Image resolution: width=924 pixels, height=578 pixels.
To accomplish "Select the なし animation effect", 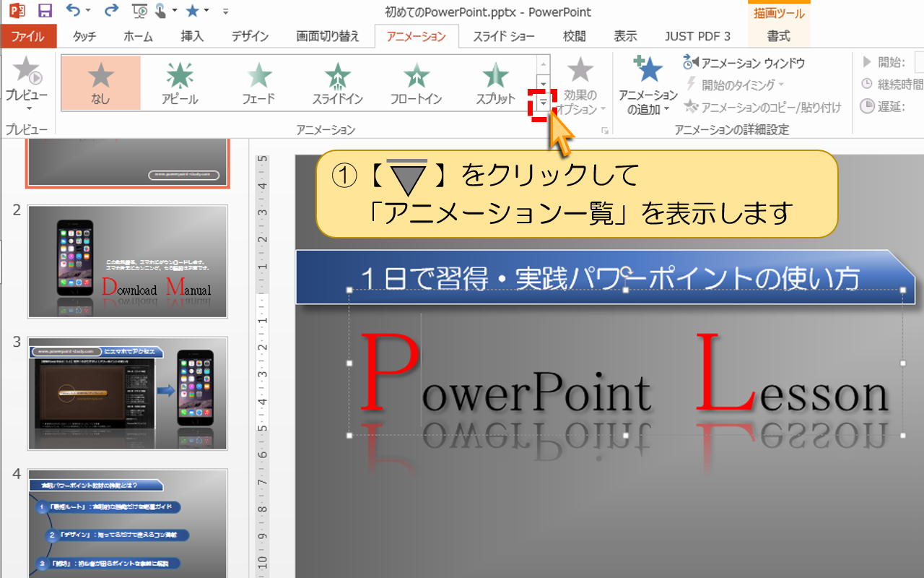I will pos(101,82).
